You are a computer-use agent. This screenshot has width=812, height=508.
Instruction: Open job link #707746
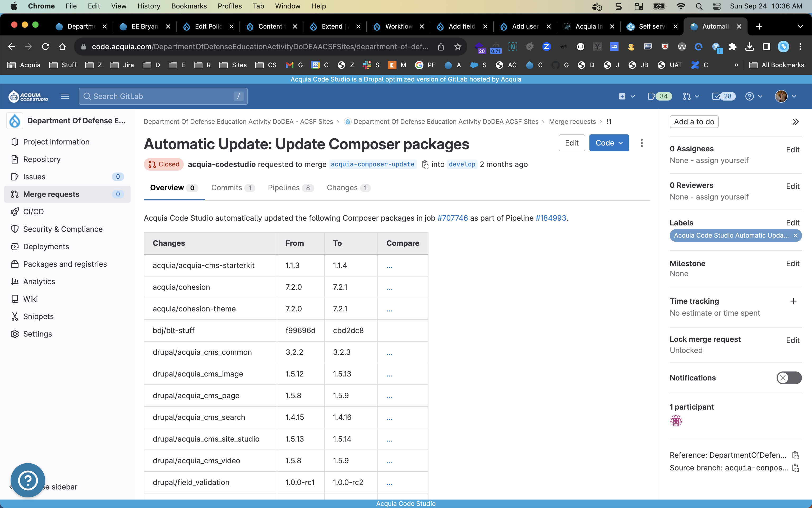[452, 218]
